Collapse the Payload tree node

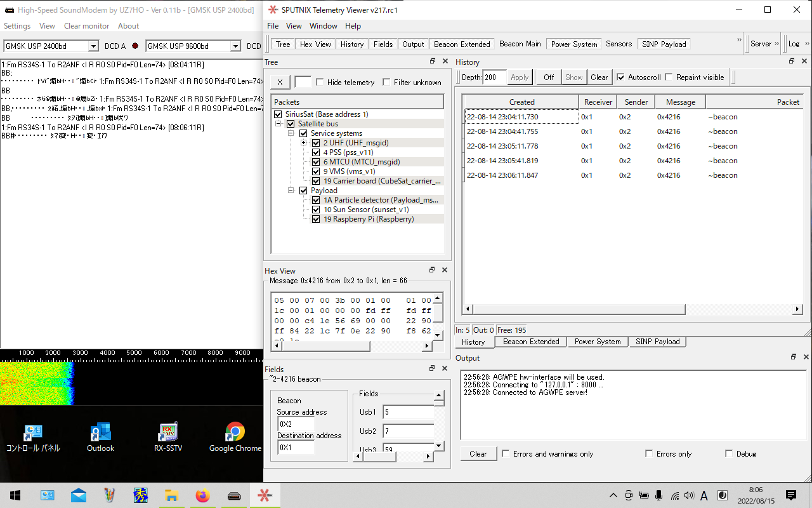(291, 190)
